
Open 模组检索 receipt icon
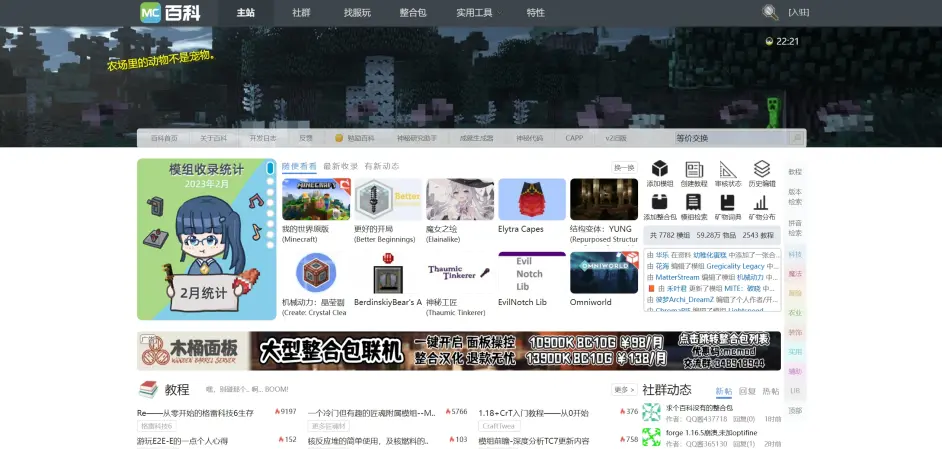click(x=694, y=202)
